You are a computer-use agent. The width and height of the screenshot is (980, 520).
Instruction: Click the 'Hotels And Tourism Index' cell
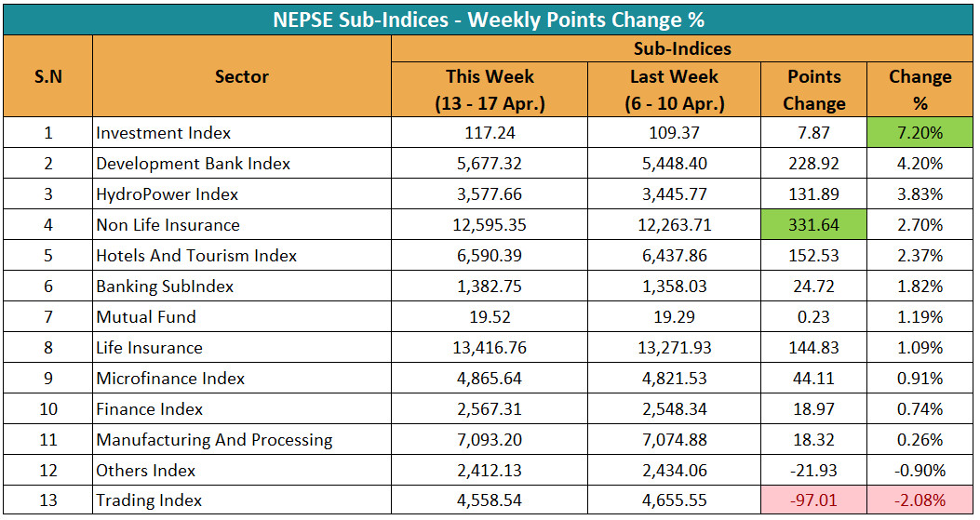[x=196, y=256]
